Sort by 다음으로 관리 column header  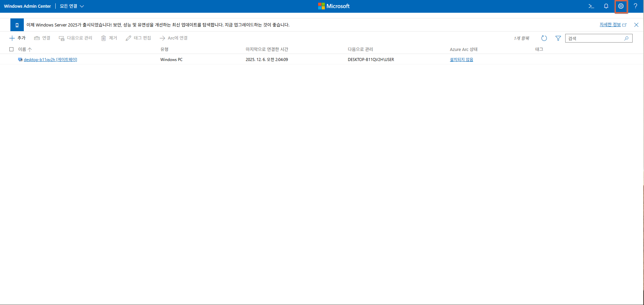pyautogui.click(x=360, y=49)
